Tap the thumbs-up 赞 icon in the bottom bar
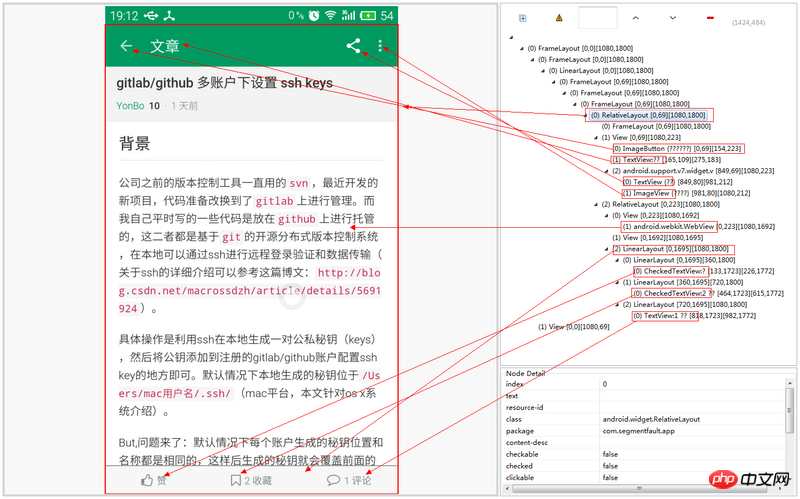Screen dimensions: 800x499 tap(147, 480)
